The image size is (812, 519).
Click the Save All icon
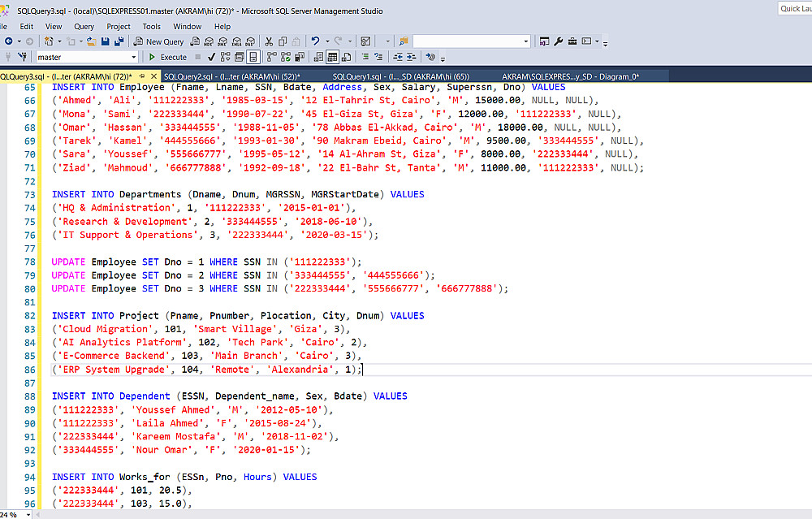[x=119, y=41]
